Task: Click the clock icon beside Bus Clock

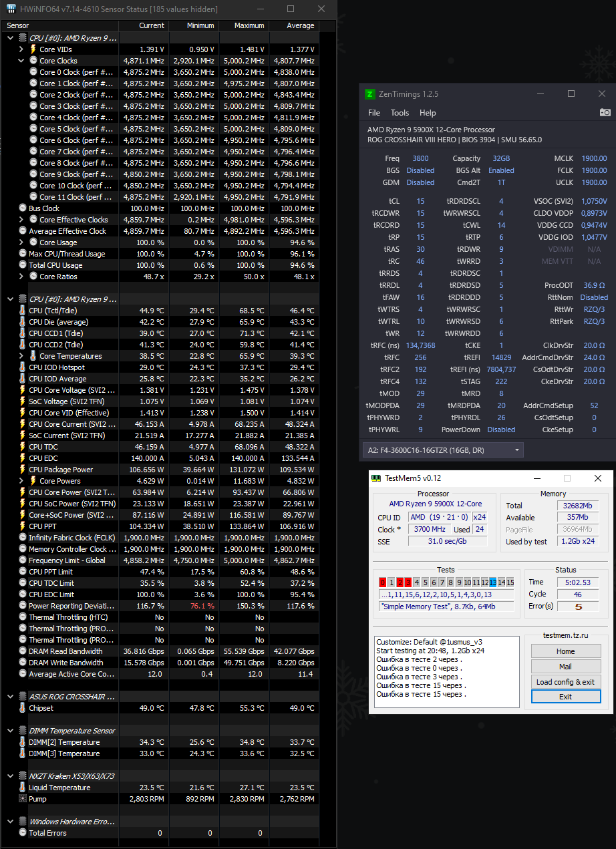Action: coord(23,208)
